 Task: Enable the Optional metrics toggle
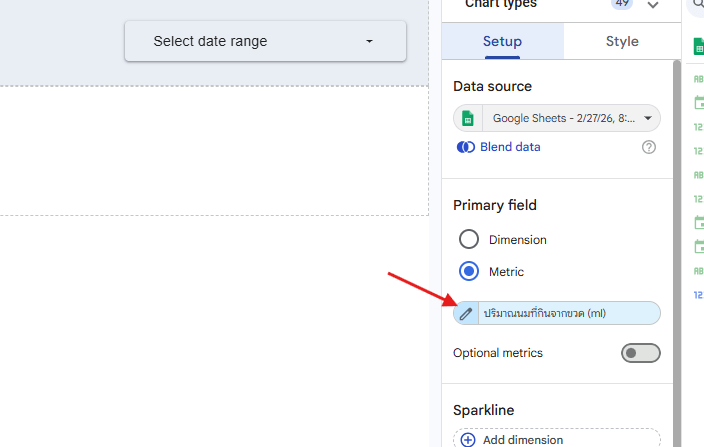pyautogui.click(x=640, y=353)
